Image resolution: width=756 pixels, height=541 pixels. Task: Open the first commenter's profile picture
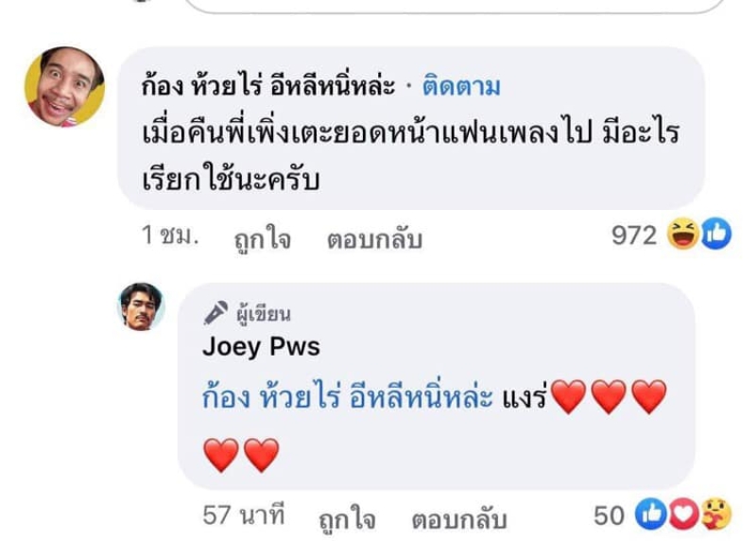coord(64,87)
